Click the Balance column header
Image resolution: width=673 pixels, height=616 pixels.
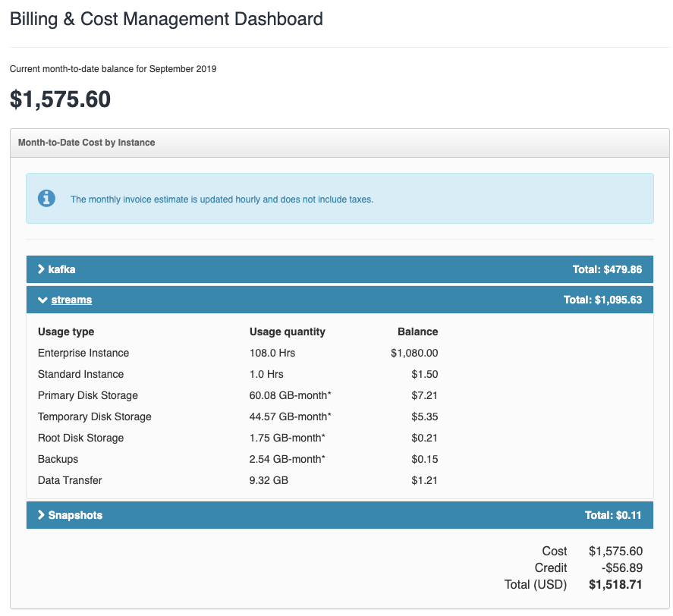(x=417, y=332)
